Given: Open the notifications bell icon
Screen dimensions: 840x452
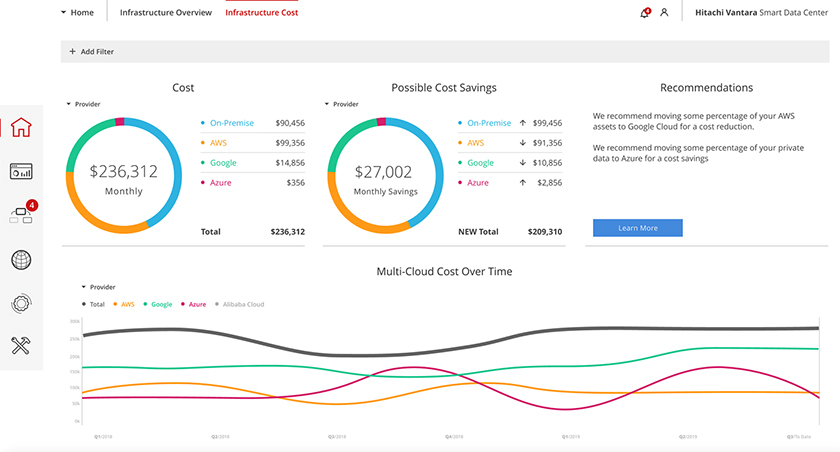Looking at the screenshot, I should click(x=644, y=13).
